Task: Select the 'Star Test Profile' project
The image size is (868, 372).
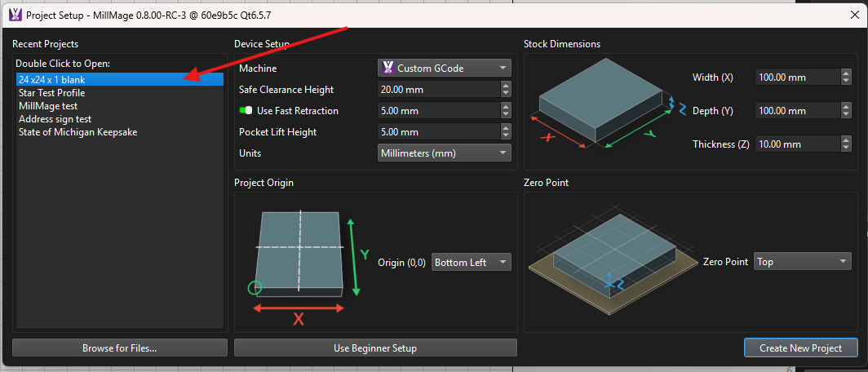Action: click(120, 92)
